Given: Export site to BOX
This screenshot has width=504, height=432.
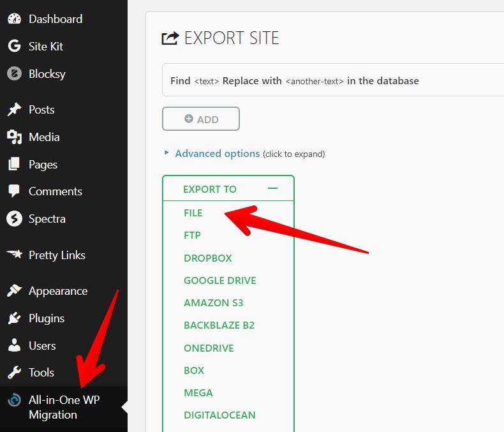Looking at the screenshot, I should coord(194,370).
